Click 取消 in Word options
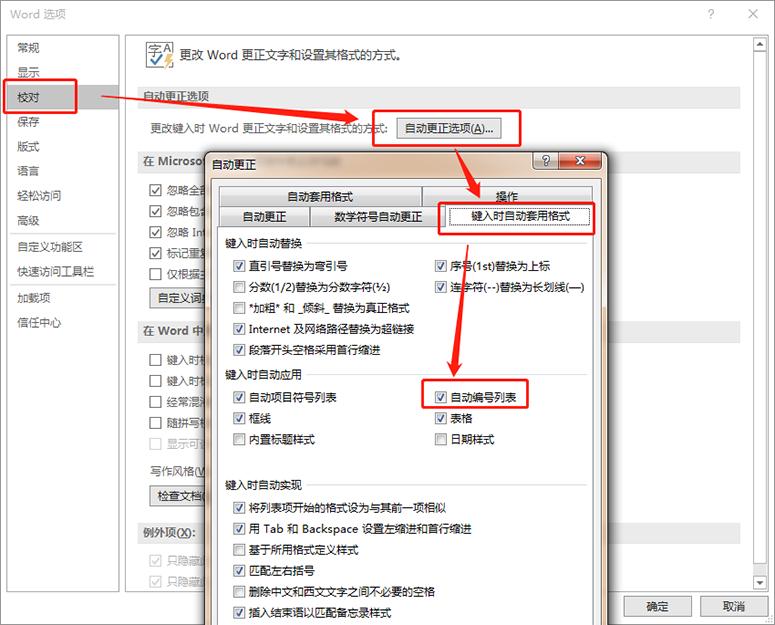 (x=734, y=606)
